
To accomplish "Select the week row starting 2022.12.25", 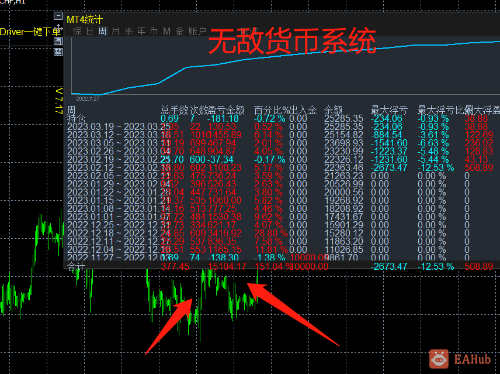I will coord(282,225).
